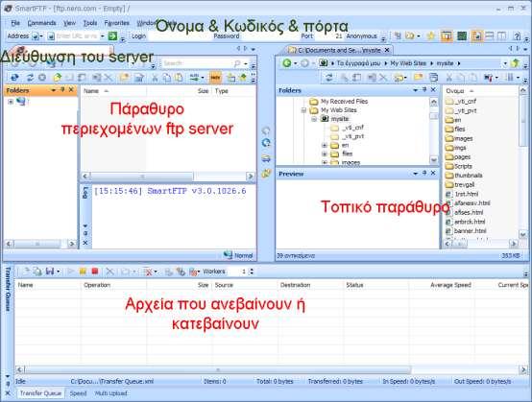
Task: Pin the Preview panel
Action: (x=424, y=173)
